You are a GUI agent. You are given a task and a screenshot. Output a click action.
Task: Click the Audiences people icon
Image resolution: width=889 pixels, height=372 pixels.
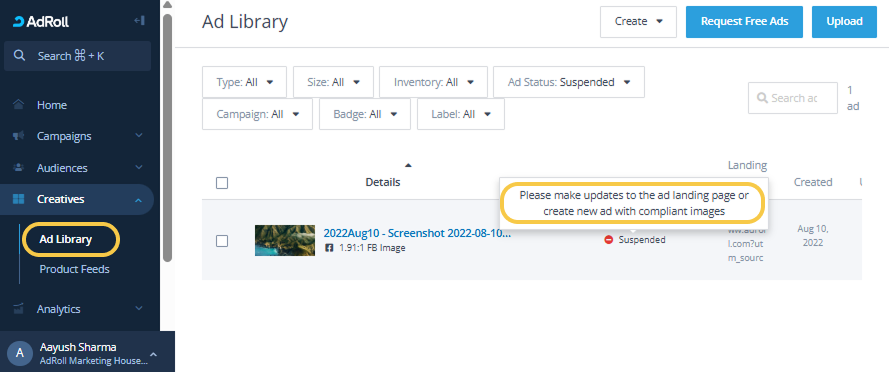click(x=19, y=168)
